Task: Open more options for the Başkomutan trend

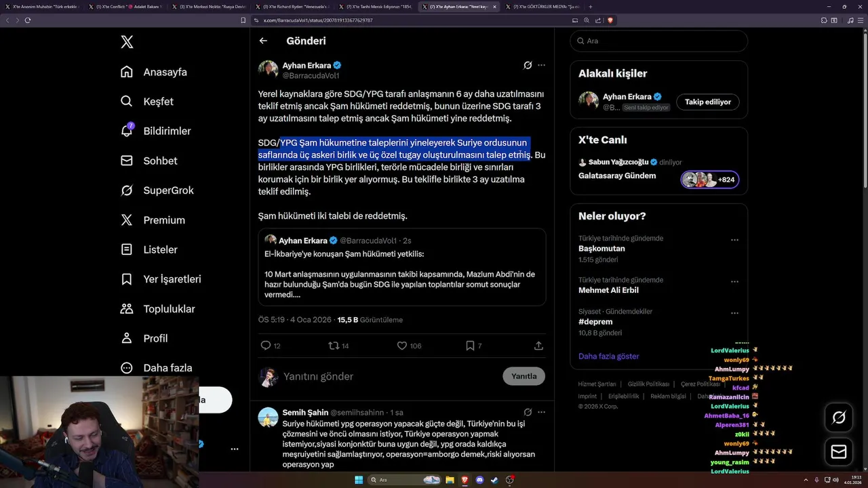Action: coord(734,240)
